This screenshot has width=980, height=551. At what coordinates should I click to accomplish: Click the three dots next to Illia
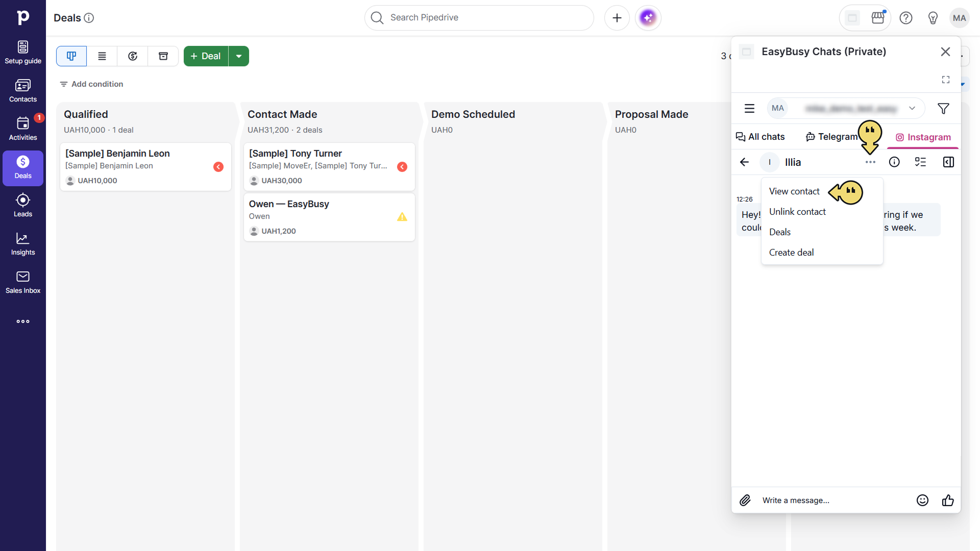click(871, 162)
